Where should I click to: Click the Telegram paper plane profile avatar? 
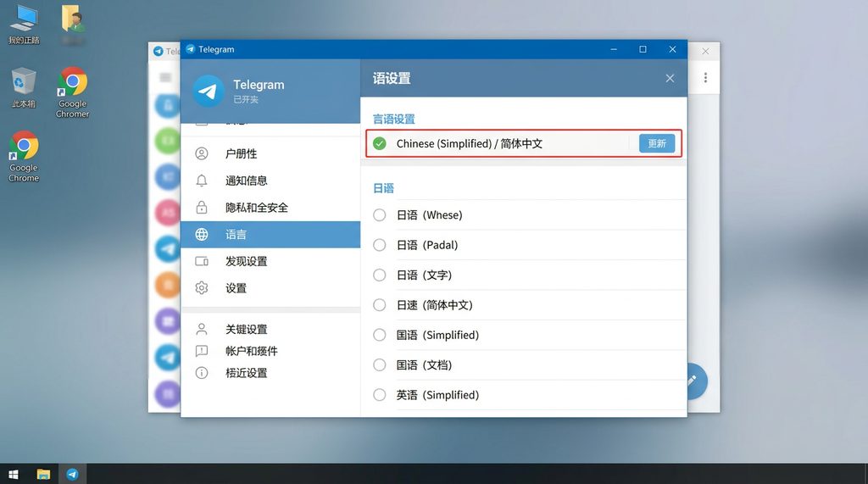(x=209, y=91)
